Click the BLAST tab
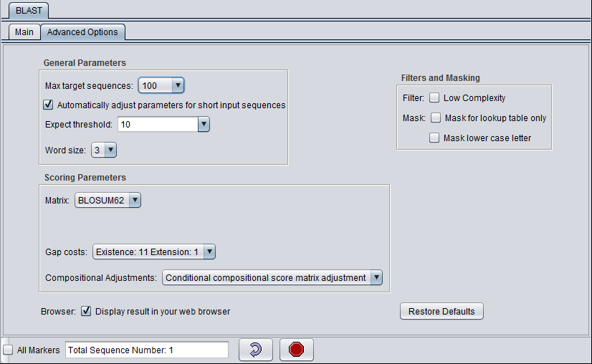This screenshot has height=364, width=592. coord(29,11)
